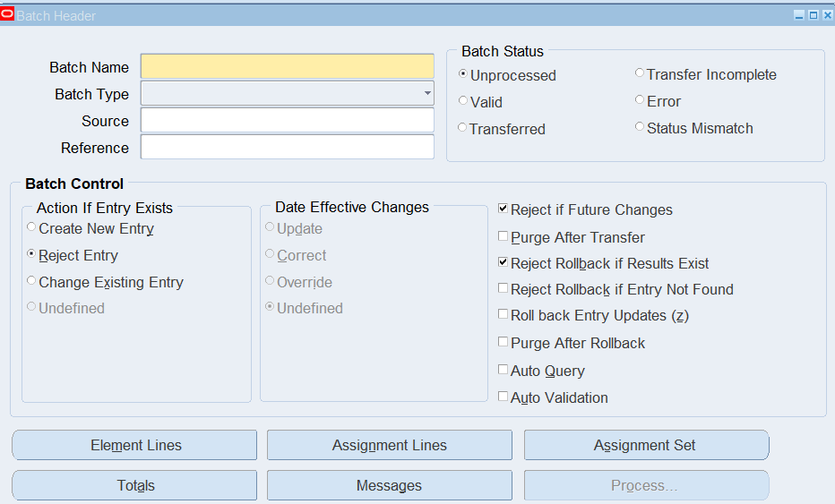The height and width of the screenshot is (504, 835).
Task: Click the Assignment Lines button
Action: click(x=390, y=445)
